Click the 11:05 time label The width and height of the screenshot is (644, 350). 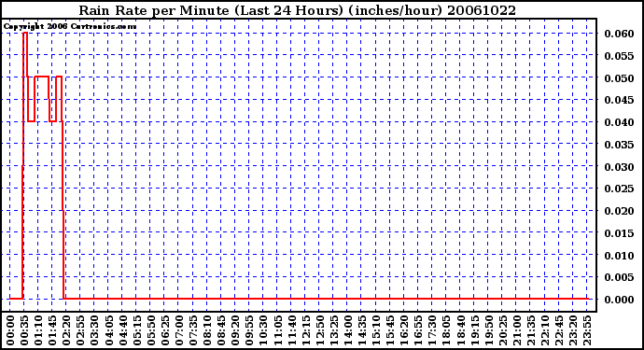coord(277,330)
